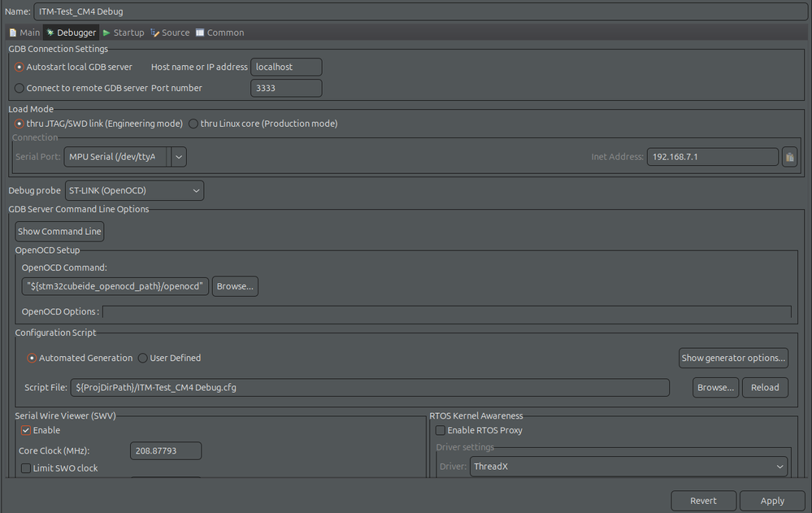This screenshot has height=513, width=812.
Task: Click the green arrow icon beside Startup
Action: point(108,33)
